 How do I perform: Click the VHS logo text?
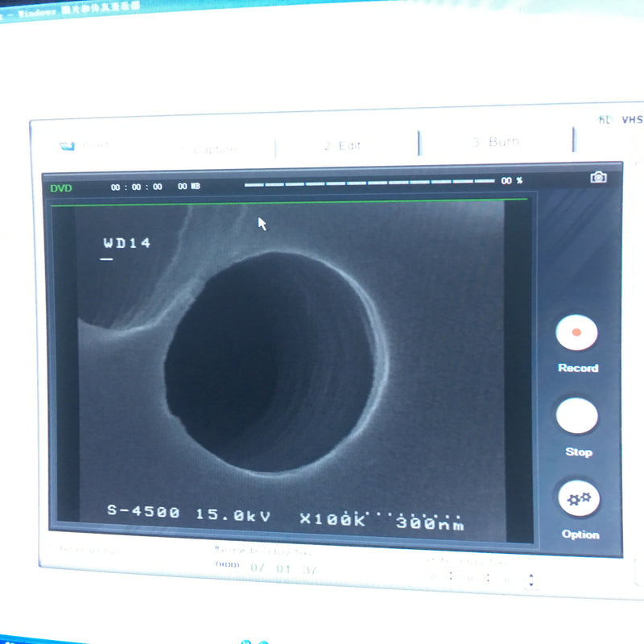pyautogui.click(x=632, y=119)
